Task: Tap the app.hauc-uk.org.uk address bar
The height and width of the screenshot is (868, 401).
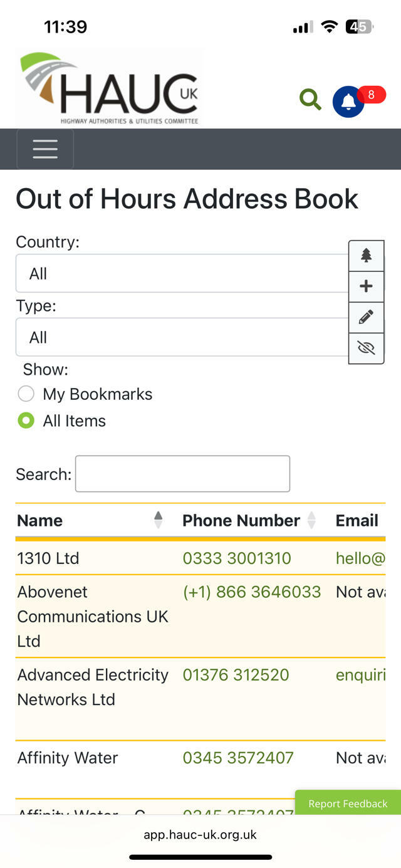Action: click(200, 835)
